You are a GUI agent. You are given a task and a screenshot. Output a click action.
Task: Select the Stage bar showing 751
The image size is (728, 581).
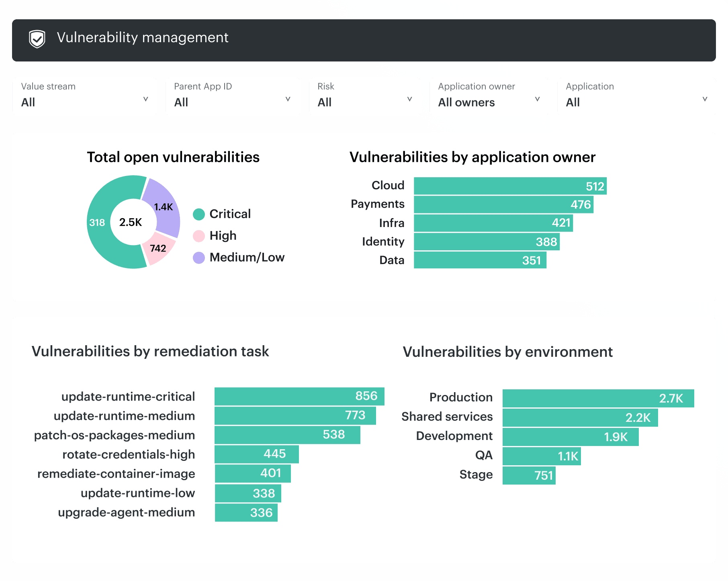point(529,475)
